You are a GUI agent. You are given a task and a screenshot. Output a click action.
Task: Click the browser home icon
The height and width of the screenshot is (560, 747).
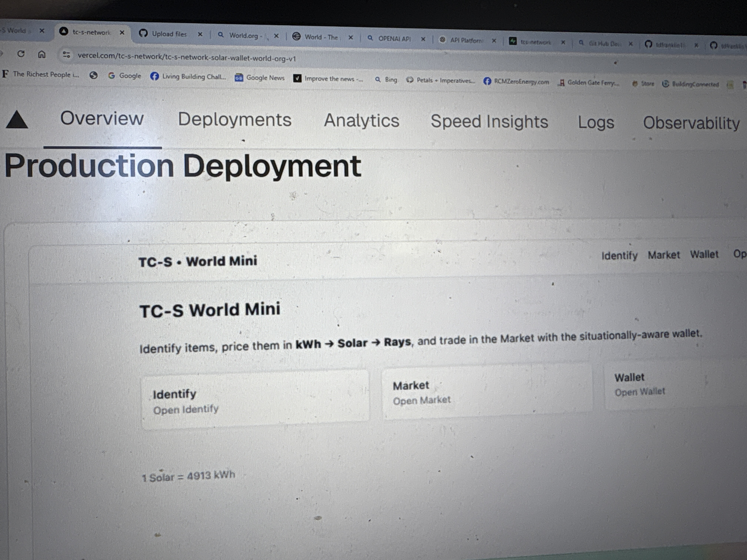click(41, 54)
